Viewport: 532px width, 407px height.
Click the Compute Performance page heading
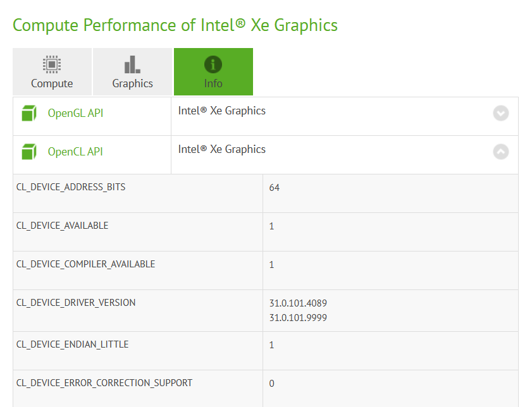coord(175,25)
